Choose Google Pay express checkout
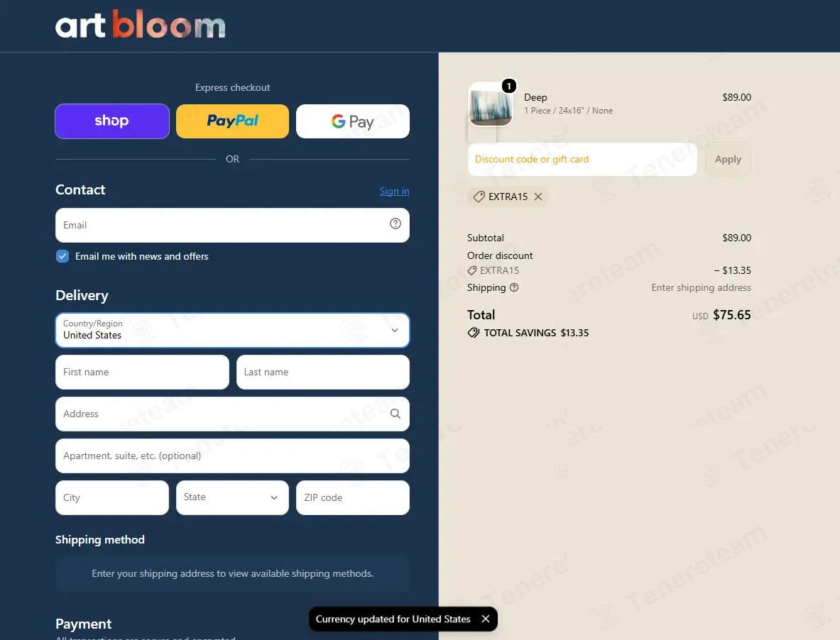The width and height of the screenshot is (840, 640). 353,121
